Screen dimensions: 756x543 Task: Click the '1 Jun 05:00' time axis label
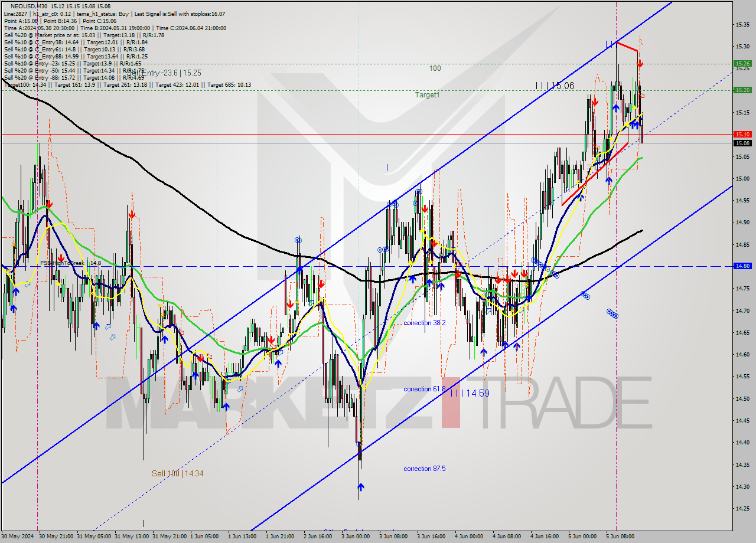click(206, 537)
